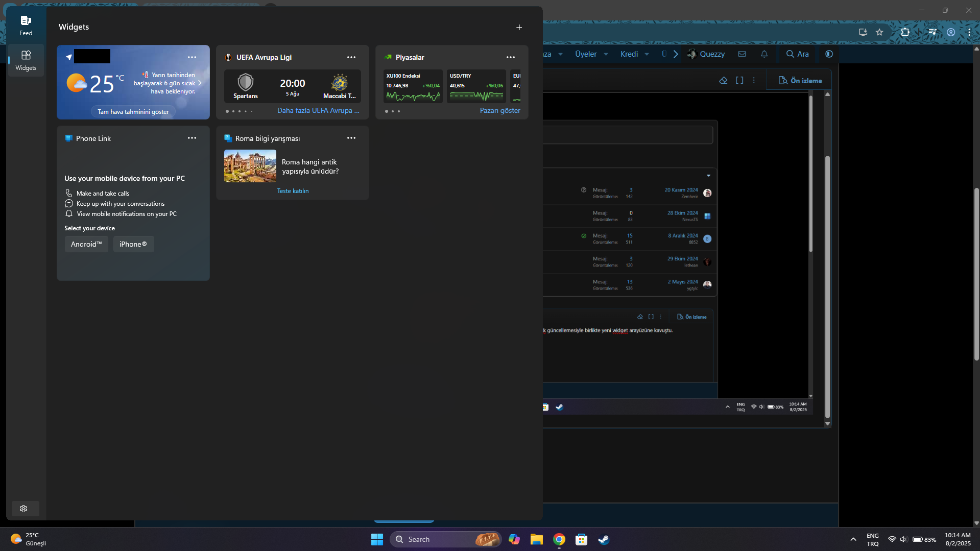Open Roma bilgi yarışması widget options menu

(351, 138)
